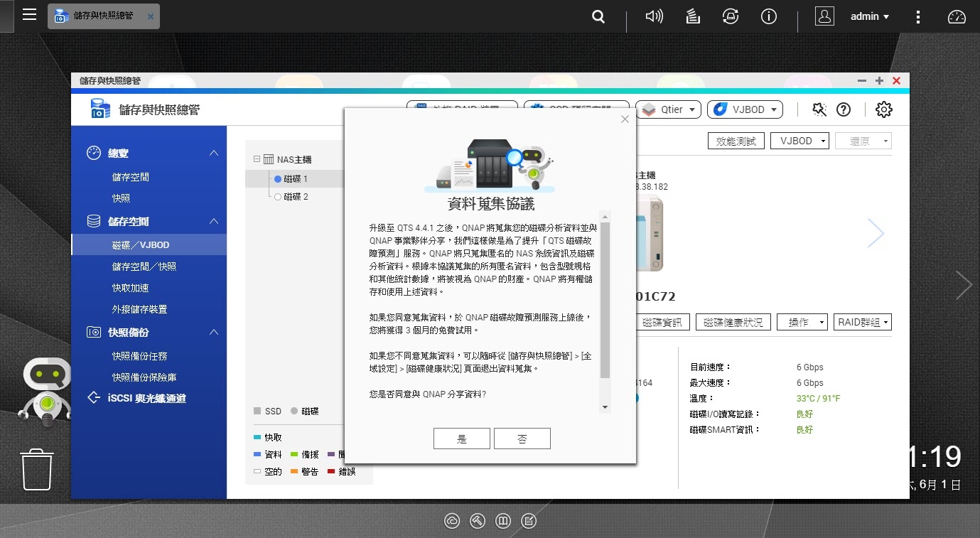Click the 良好 value for 磁碟SMART資訊
Screen dimensions: 980x538
point(804,430)
